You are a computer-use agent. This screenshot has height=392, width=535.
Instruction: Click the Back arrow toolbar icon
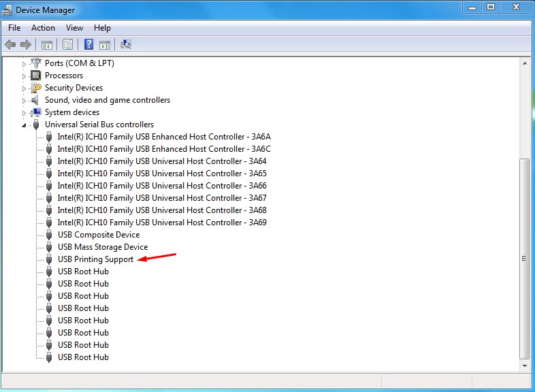(x=10, y=44)
